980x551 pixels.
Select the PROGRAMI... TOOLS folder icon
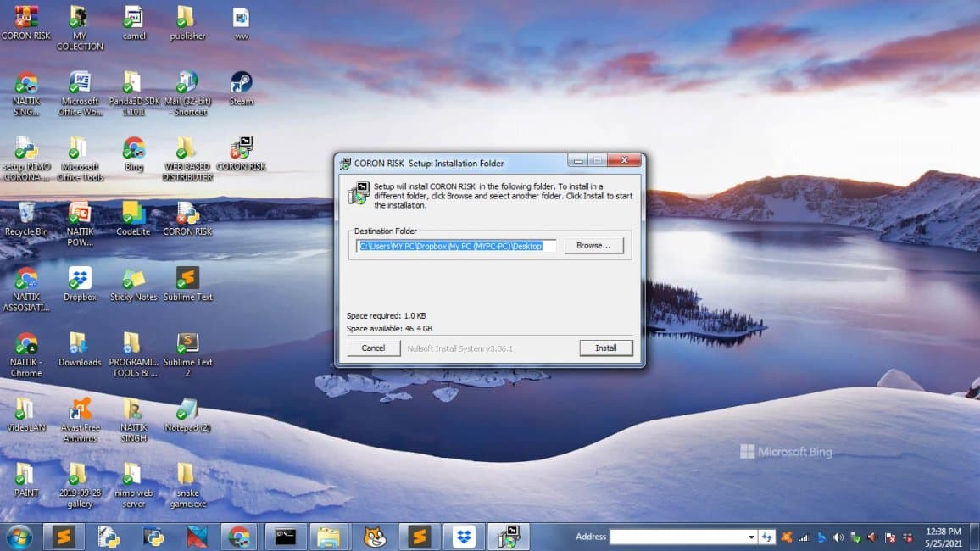[133, 355]
